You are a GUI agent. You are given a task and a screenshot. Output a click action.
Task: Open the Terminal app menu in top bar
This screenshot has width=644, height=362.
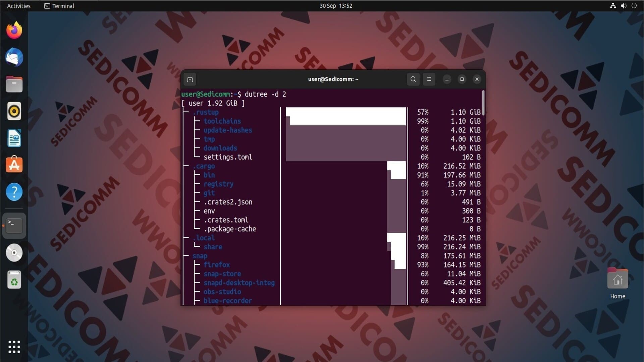[59, 6]
